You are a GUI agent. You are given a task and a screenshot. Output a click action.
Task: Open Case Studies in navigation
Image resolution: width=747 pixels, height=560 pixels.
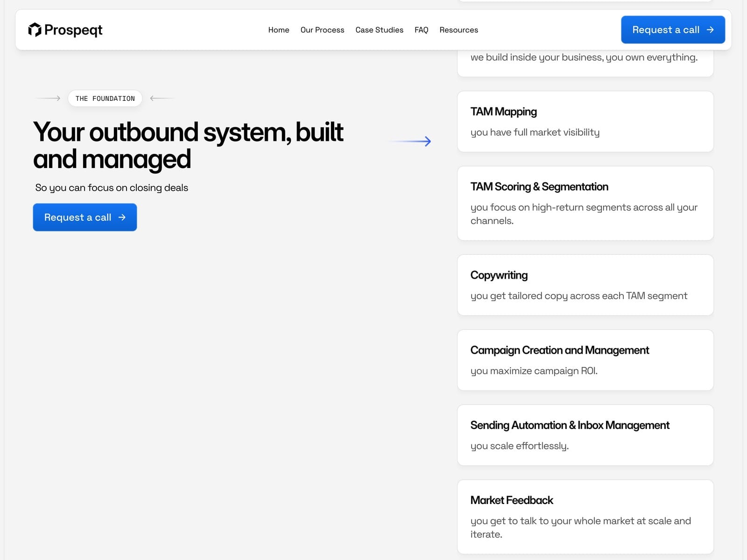pos(379,30)
